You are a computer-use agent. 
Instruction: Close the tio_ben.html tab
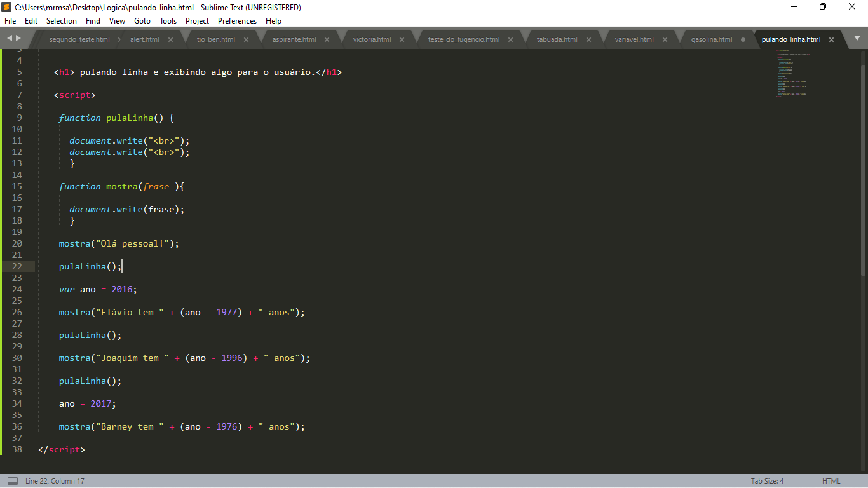click(x=247, y=39)
